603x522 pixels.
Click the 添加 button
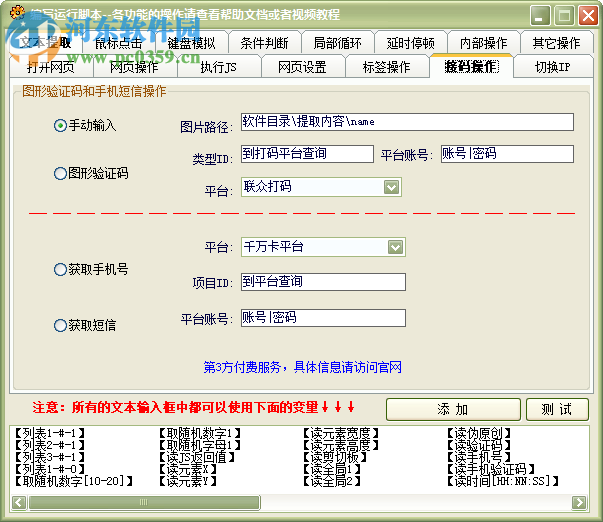click(x=453, y=409)
